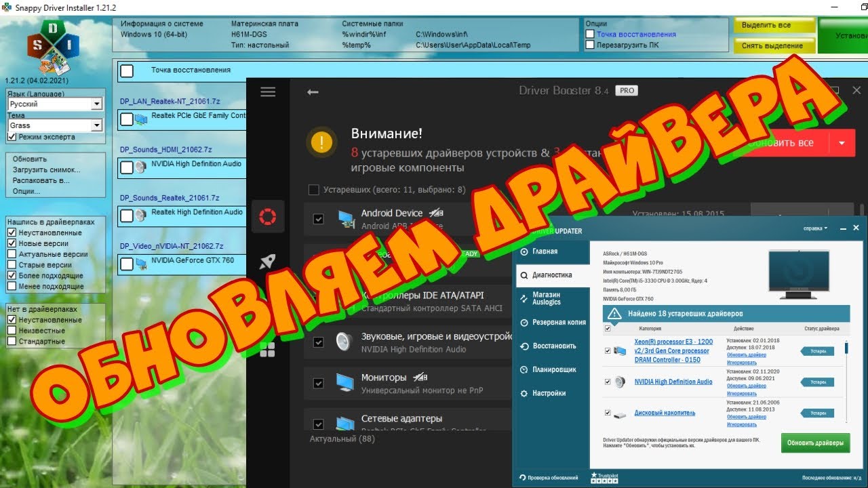
Task: Enable Неизвестные checkbox in SDI
Action: [12, 331]
